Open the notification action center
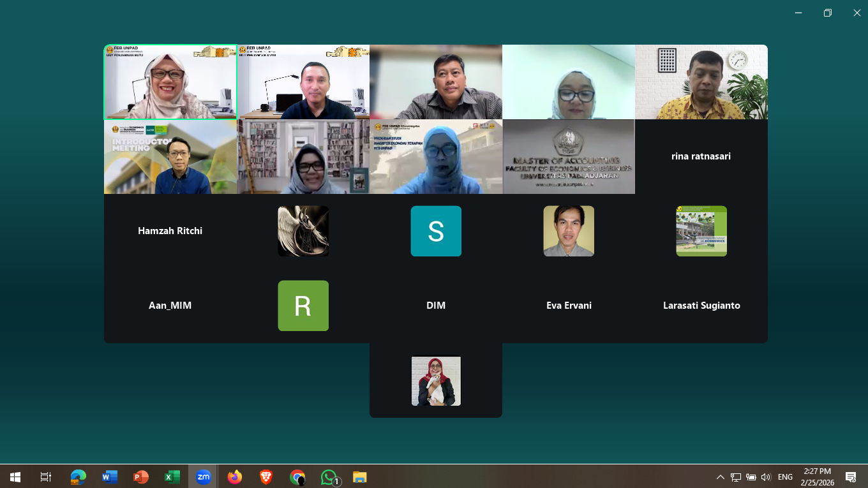 point(850,477)
